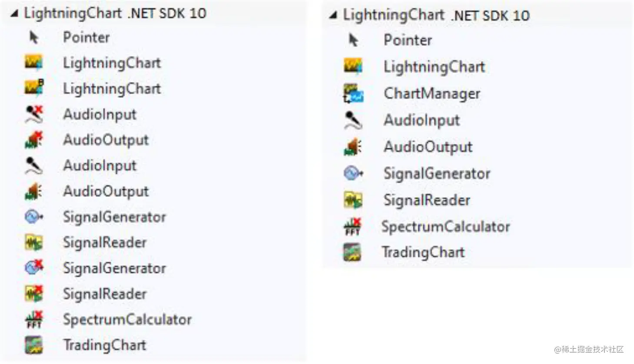Click the red-crossed SignalReader icon
Screen dimensions: 634x364
34,294
